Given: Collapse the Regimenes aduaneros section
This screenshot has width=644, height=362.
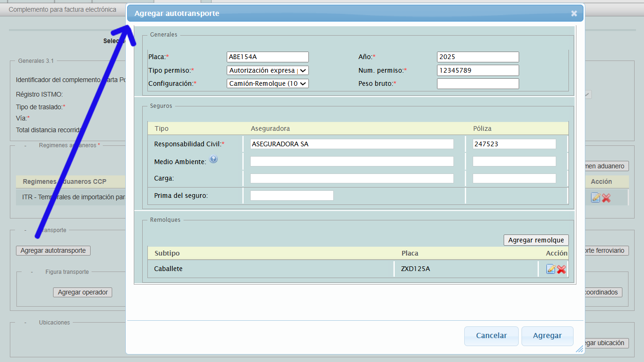Looking at the screenshot, I should coord(25,145).
